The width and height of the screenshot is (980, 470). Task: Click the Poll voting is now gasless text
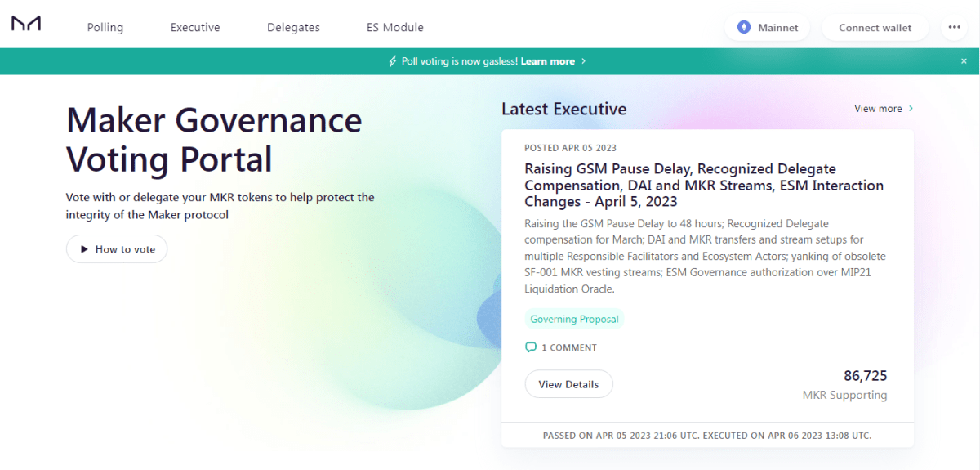pos(460,61)
